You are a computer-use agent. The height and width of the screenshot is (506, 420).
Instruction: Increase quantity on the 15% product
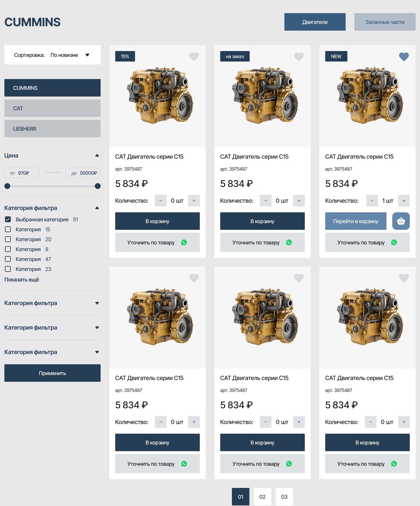[194, 201]
